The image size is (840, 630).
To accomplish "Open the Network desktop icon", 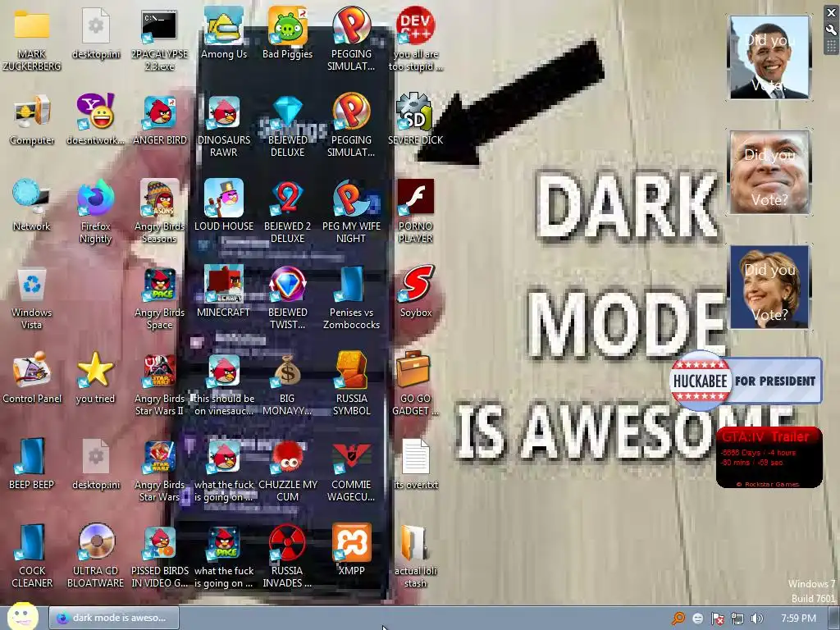I will 32,206.
